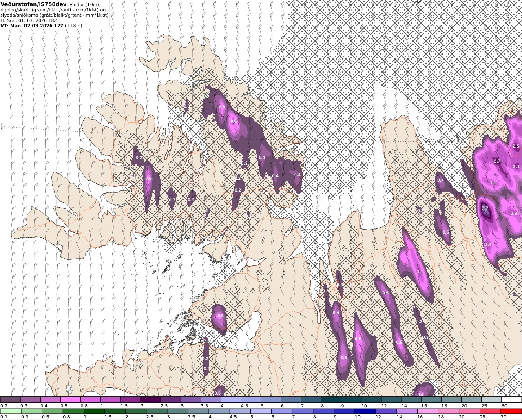Select the first top-row legend swatch at 0.2
The image size is (522, 420).
(x=10, y=400)
